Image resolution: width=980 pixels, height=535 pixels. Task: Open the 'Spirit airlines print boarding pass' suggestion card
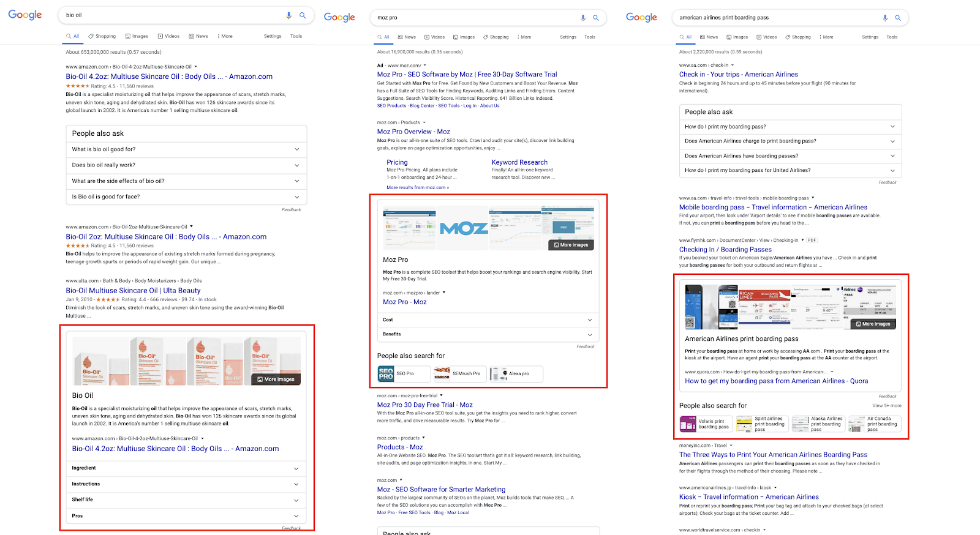click(x=761, y=424)
